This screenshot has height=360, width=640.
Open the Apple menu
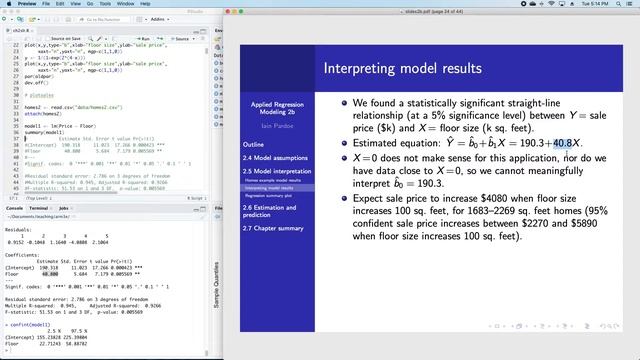9,4
